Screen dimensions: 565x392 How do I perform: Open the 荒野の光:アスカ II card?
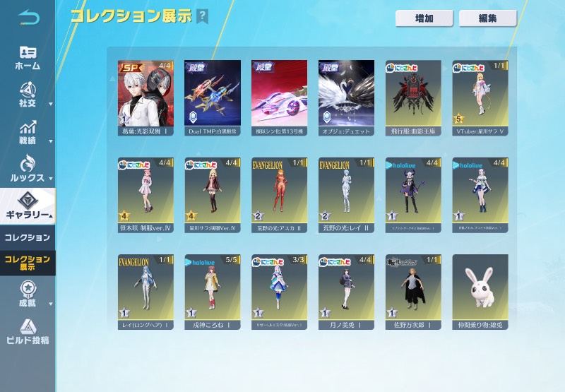click(x=279, y=195)
